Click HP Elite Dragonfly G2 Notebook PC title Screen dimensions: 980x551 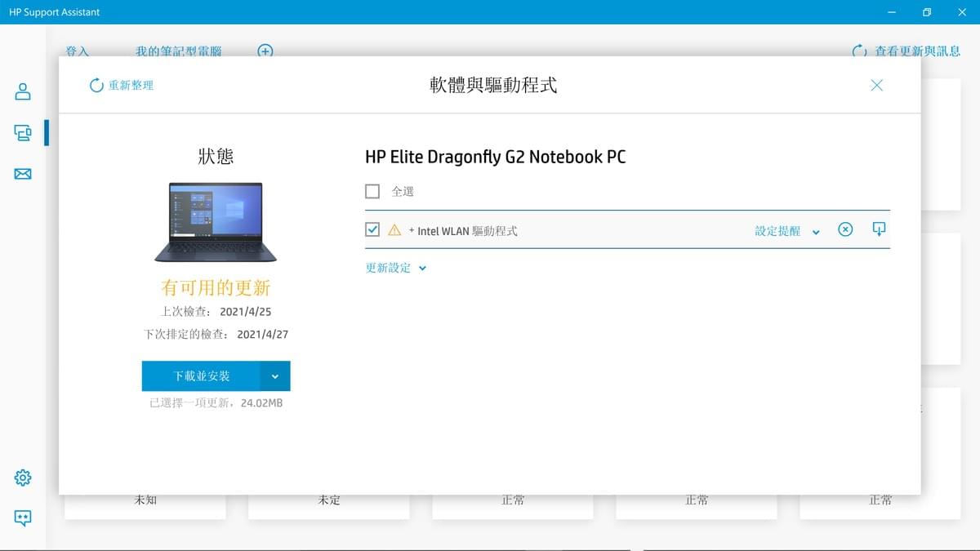pyautogui.click(x=496, y=157)
